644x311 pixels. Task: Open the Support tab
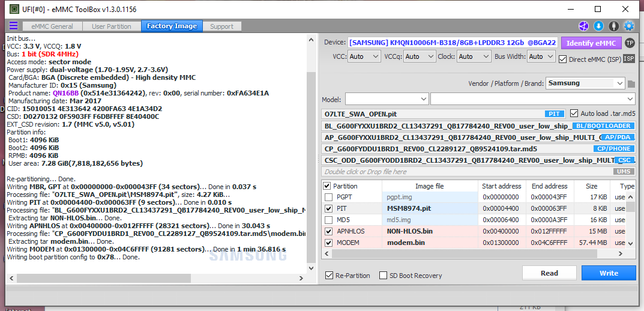222,26
